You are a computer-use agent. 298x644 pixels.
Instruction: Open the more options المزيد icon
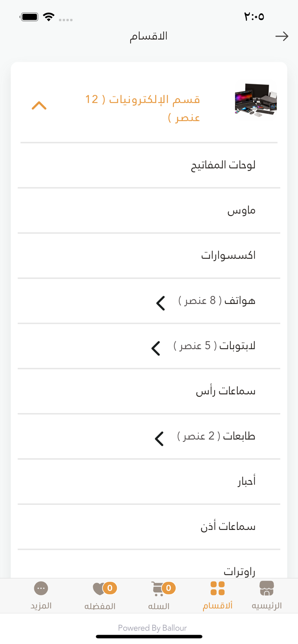(41, 589)
